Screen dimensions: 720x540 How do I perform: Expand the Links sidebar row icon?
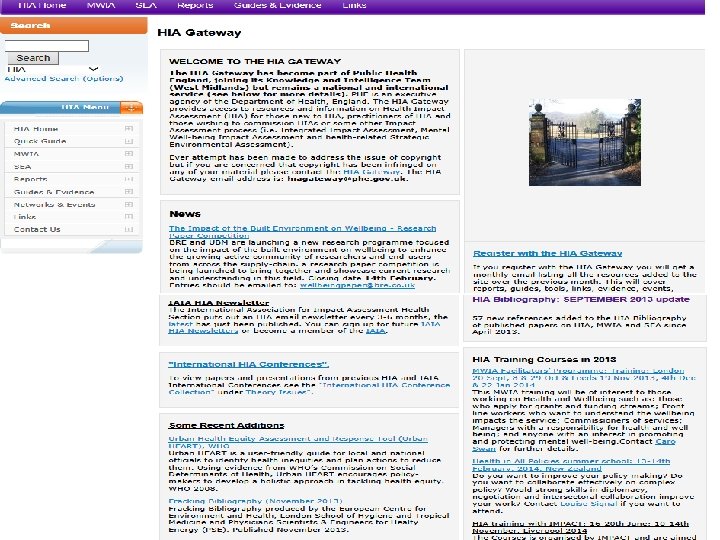(x=129, y=217)
